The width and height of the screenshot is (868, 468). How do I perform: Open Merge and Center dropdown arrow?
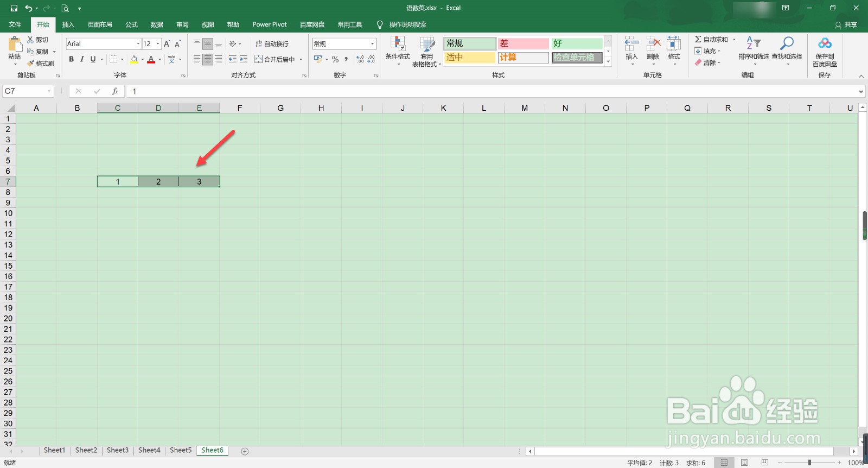pos(301,59)
